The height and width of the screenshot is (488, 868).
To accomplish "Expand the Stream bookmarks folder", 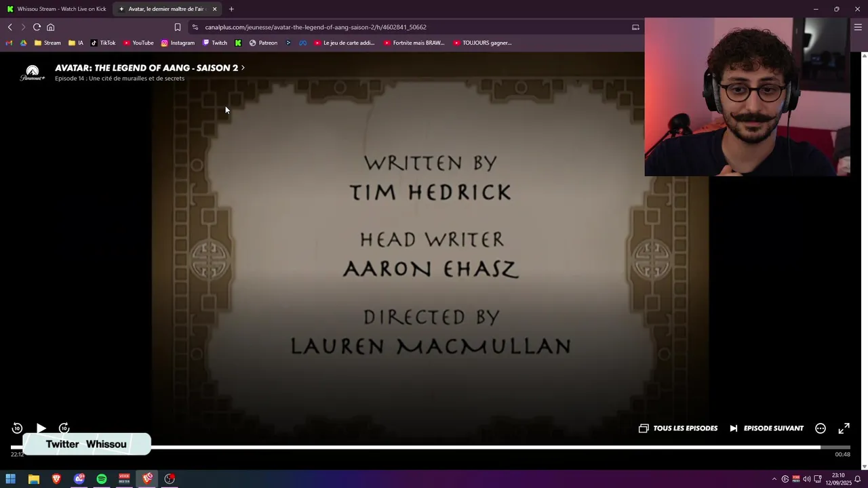I will pyautogui.click(x=47, y=43).
